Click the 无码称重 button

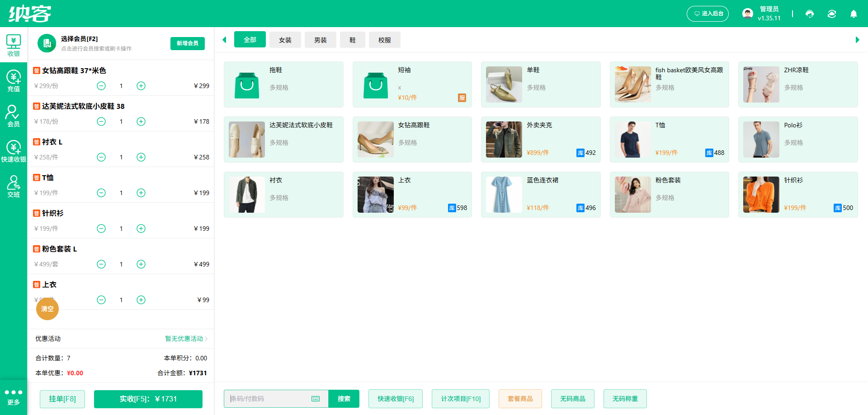[x=625, y=399]
